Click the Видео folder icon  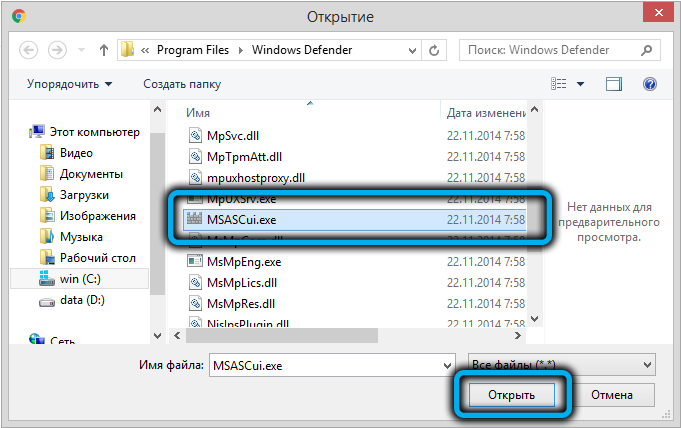pyautogui.click(x=47, y=153)
